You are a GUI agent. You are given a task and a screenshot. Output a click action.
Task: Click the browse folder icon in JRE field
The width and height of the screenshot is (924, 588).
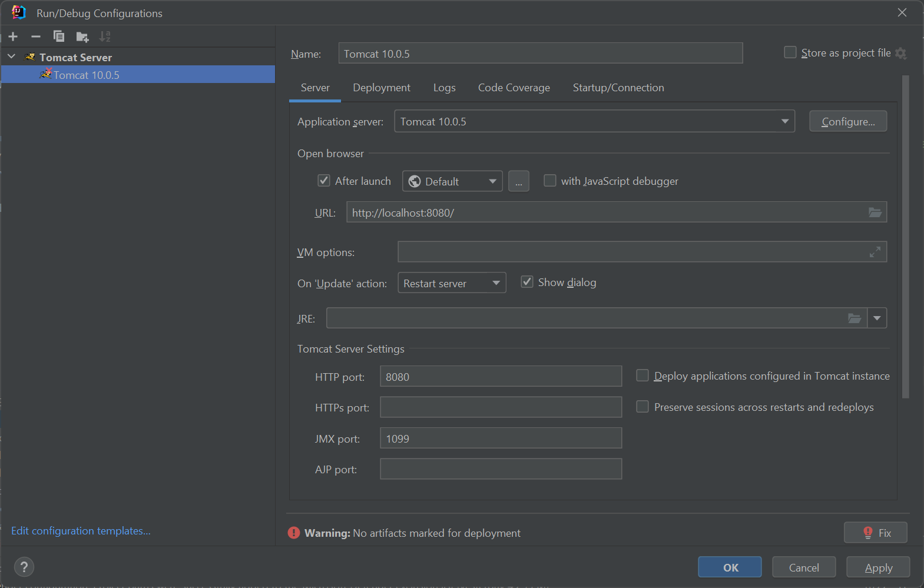(x=855, y=318)
